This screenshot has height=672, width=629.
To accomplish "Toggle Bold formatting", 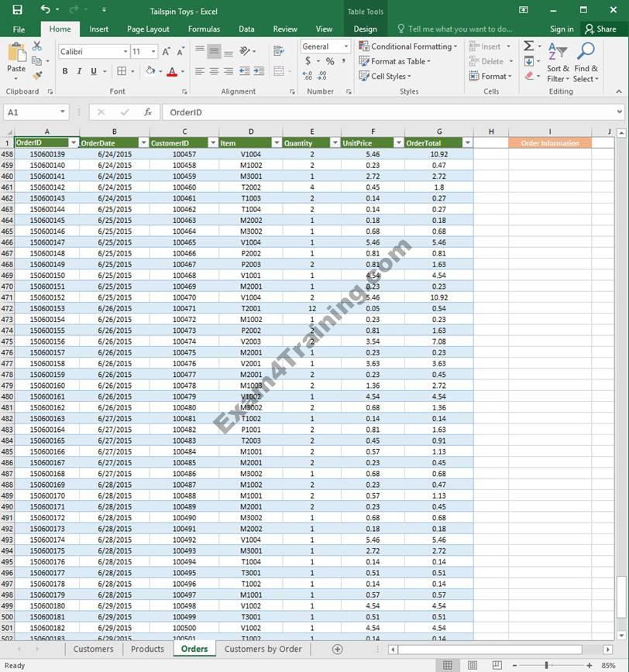I will 65,71.
